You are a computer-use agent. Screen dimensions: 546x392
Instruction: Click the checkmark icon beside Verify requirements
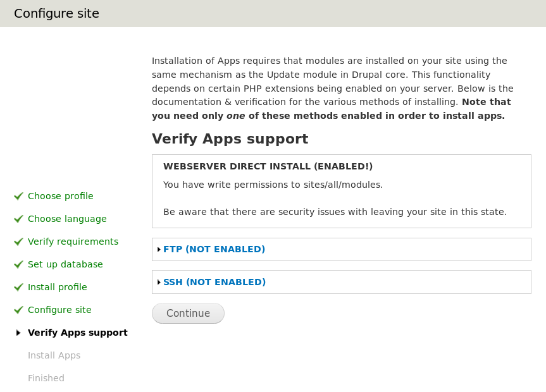pos(18,242)
